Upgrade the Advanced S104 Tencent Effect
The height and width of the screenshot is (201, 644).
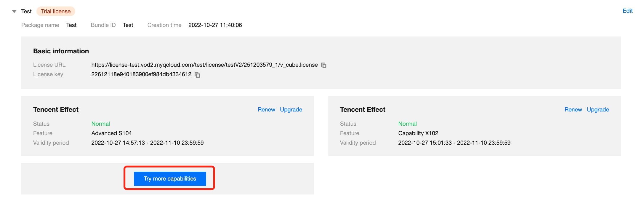tap(291, 110)
